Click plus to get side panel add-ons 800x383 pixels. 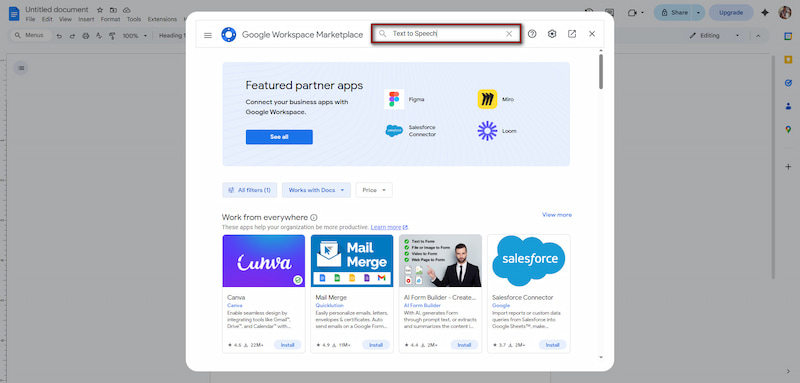[788, 167]
